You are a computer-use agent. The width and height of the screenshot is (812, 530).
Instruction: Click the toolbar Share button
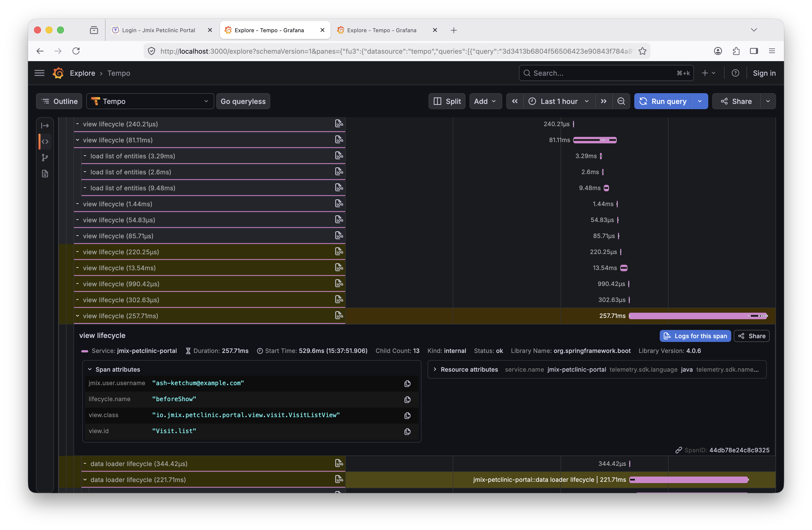point(736,101)
